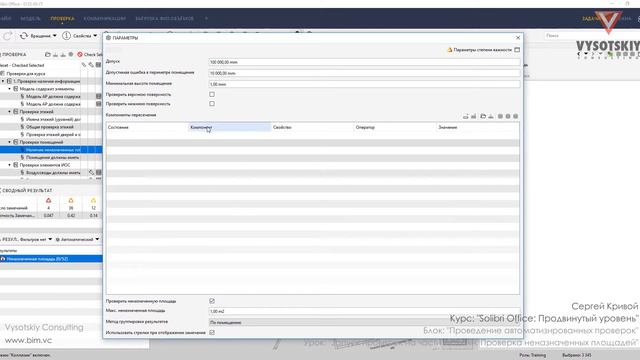Screen dimensions: 640x360
Task: Click the save/download icon above components table
Action: [491, 116]
